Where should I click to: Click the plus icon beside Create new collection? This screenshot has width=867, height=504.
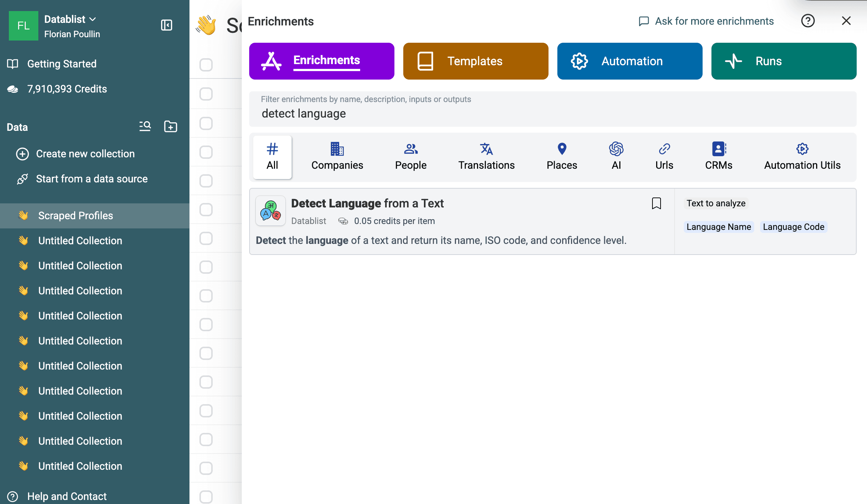click(x=22, y=154)
